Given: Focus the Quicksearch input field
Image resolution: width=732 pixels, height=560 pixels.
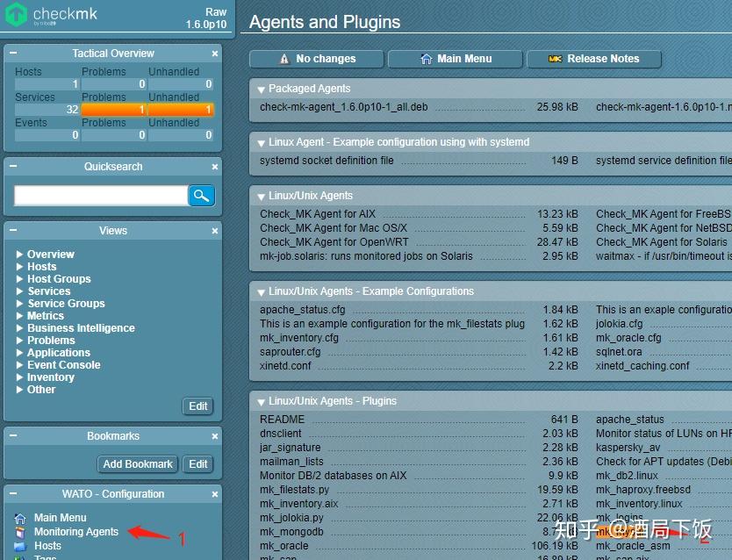Looking at the screenshot, I should (x=101, y=196).
